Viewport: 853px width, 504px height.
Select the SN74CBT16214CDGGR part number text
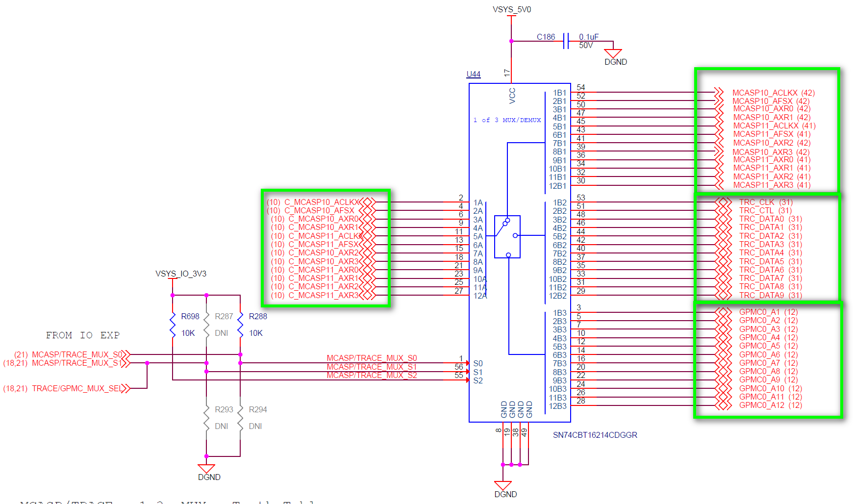pos(595,435)
